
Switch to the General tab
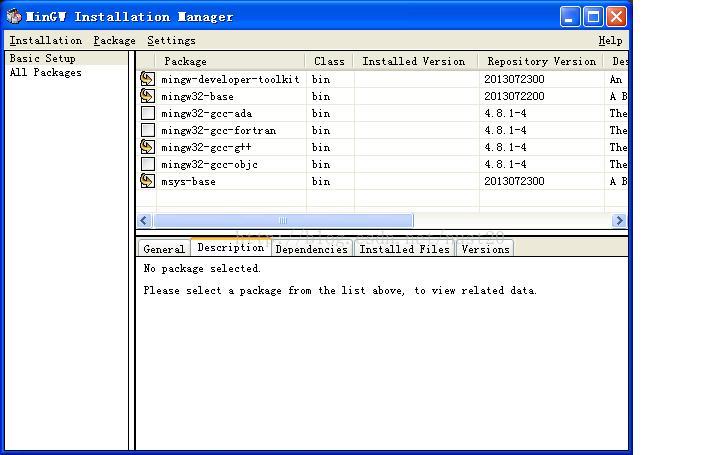[x=164, y=249]
